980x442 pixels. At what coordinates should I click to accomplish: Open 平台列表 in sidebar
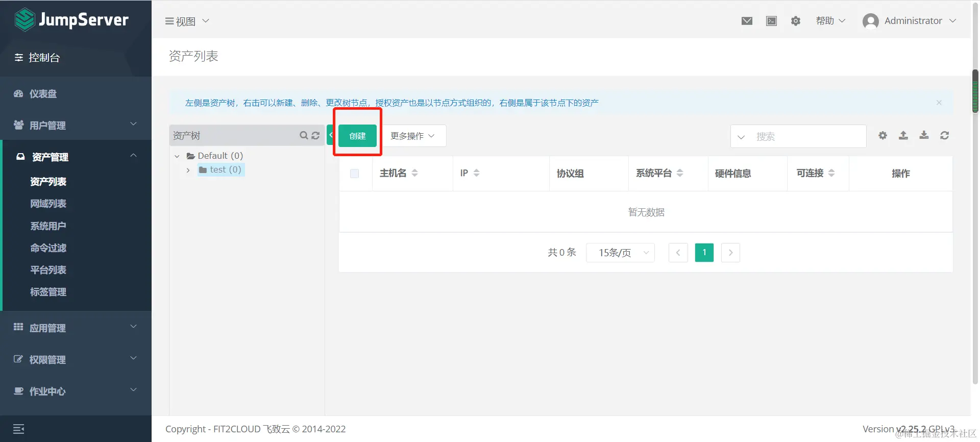point(48,270)
